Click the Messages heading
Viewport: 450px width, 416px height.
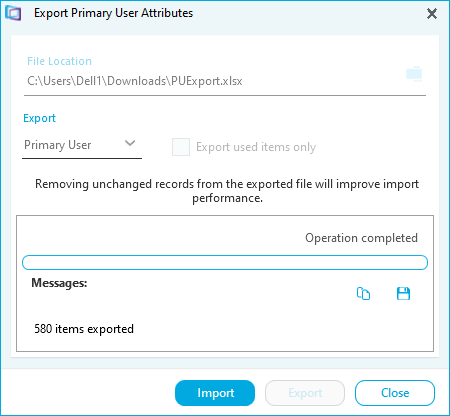coord(59,283)
